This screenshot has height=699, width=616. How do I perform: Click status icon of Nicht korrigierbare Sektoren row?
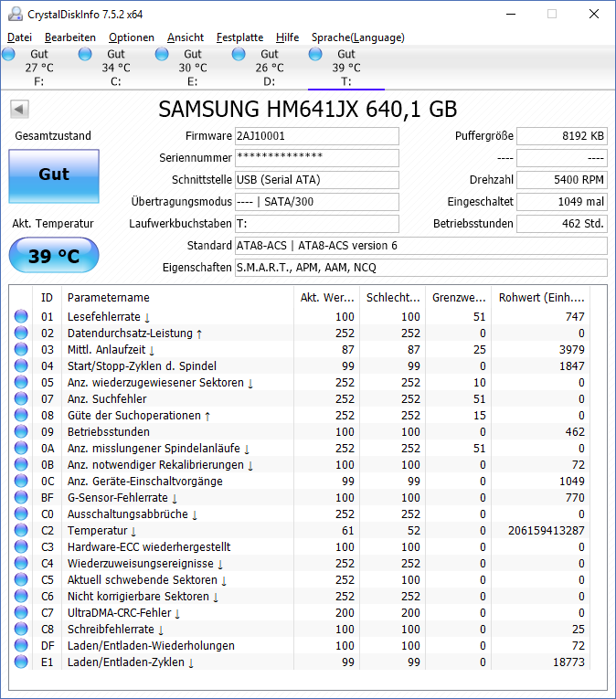[21, 596]
